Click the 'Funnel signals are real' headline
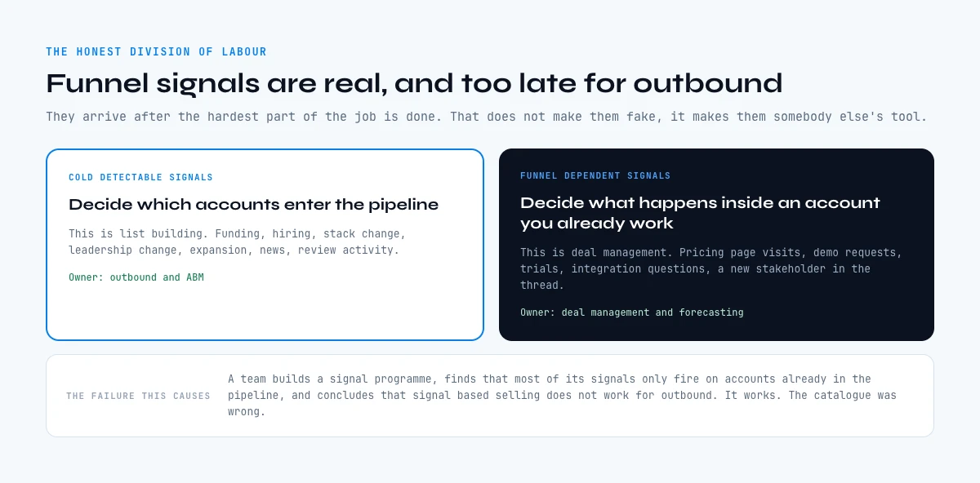Screen dimensions: 980x483 tap(414, 83)
